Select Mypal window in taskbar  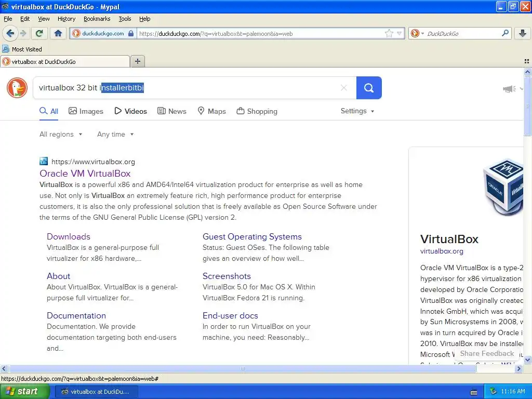(96, 392)
